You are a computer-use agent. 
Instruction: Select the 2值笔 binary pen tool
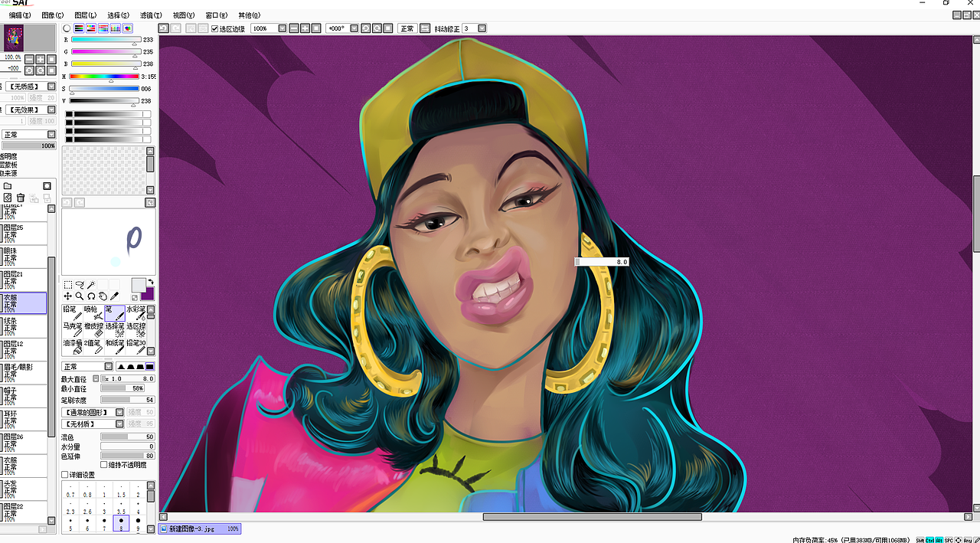[x=93, y=346]
